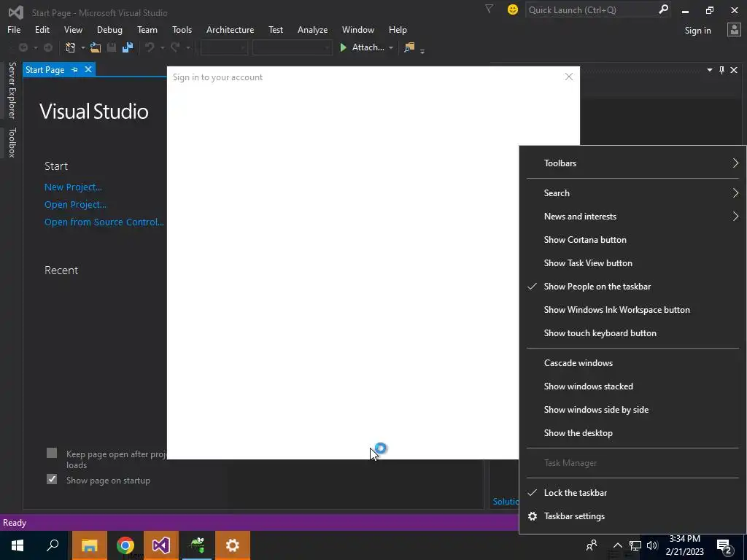Viewport: 747px width, 560px height.
Task: Open File Explorer from the taskbar
Action: coord(90,545)
